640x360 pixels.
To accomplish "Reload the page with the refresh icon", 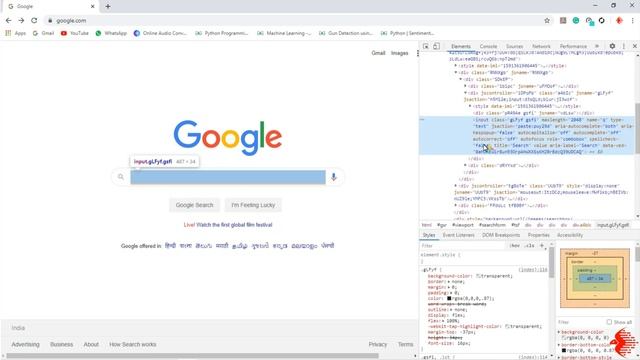I will coord(34,20).
